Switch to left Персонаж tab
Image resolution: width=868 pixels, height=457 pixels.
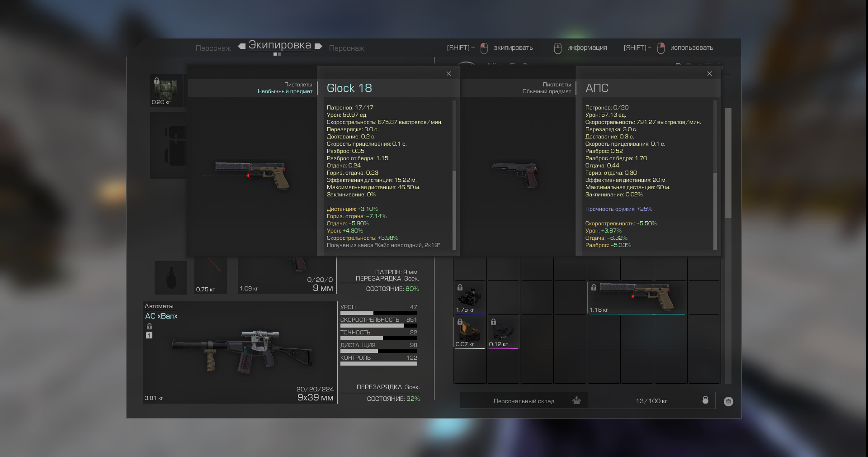coord(213,48)
